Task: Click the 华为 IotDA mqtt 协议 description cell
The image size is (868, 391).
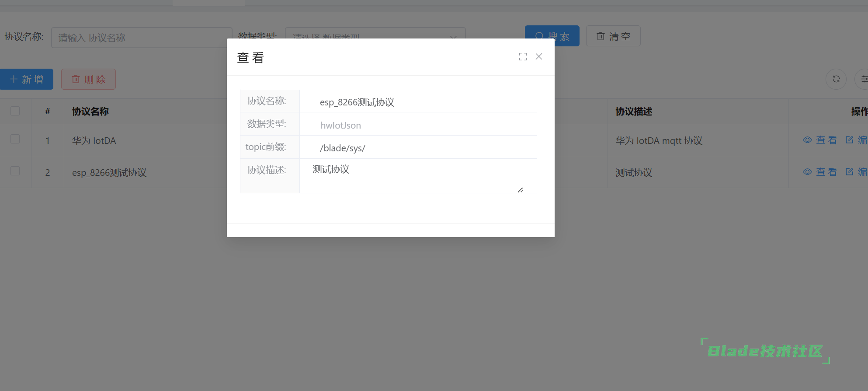Action: 659,140
